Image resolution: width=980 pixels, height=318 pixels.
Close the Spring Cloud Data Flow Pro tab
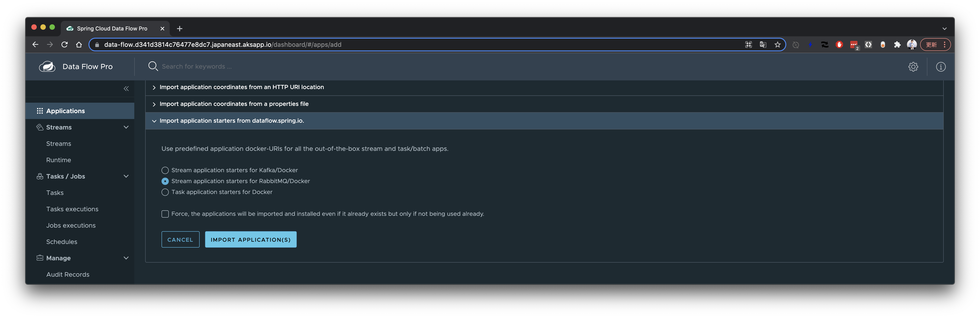click(x=162, y=29)
